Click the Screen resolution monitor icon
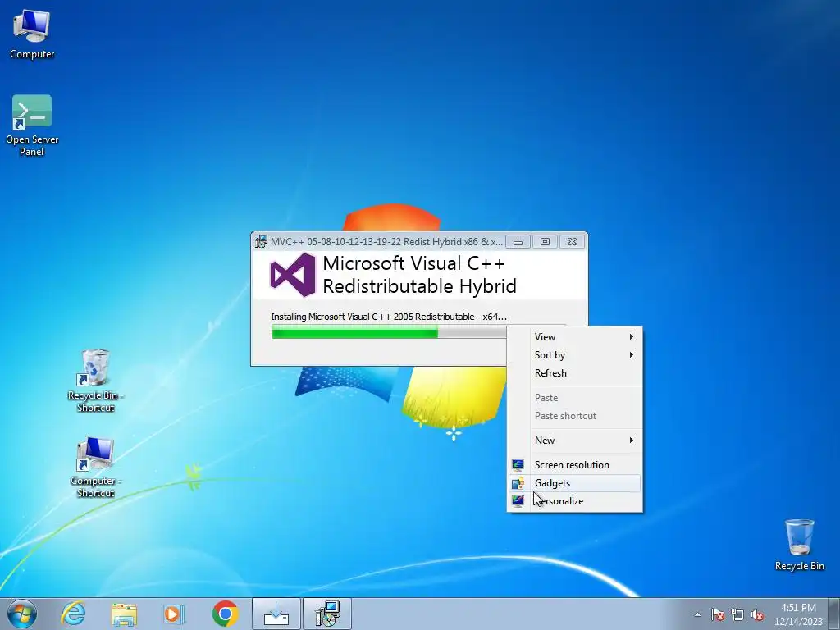This screenshot has width=840, height=630. click(x=518, y=465)
